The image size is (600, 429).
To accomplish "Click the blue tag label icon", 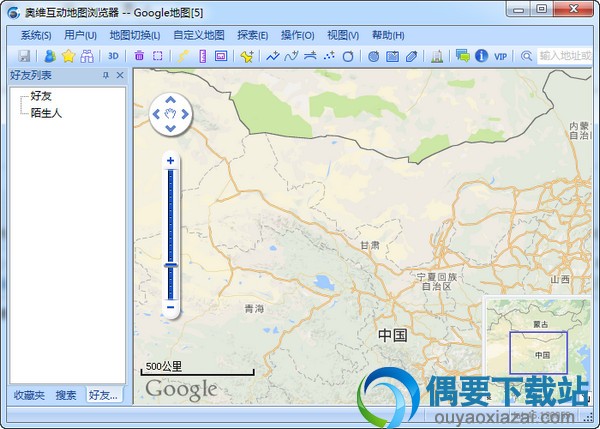I will [411, 56].
